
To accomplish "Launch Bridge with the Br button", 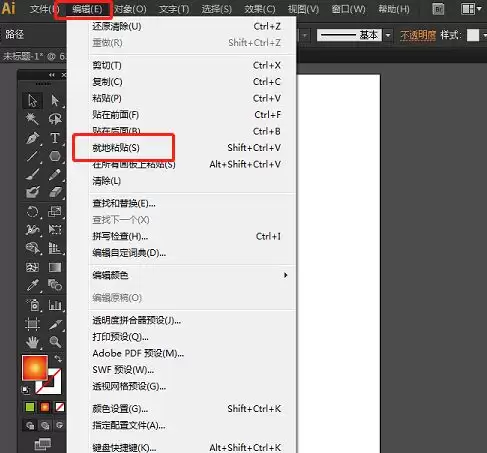I will click(x=439, y=9).
